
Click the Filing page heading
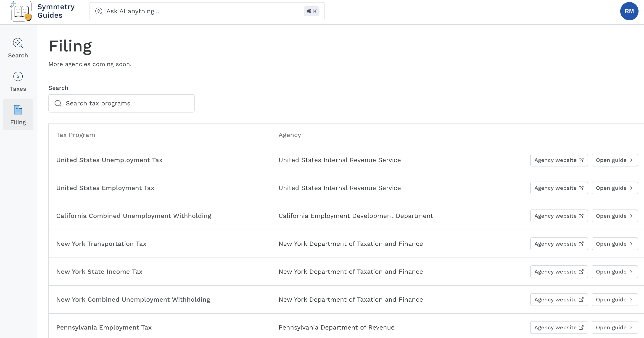coord(70,46)
